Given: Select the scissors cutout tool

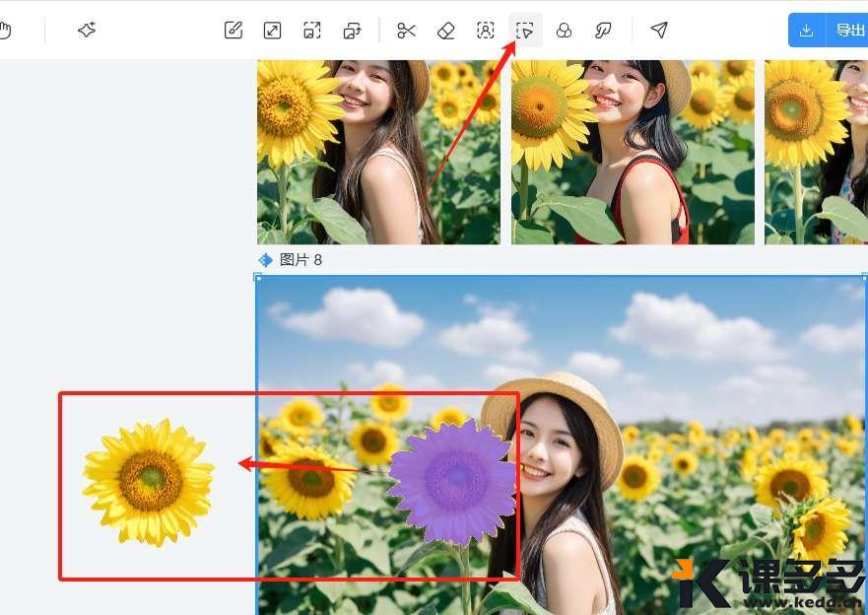Looking at the screenshot, I should 406,31.
